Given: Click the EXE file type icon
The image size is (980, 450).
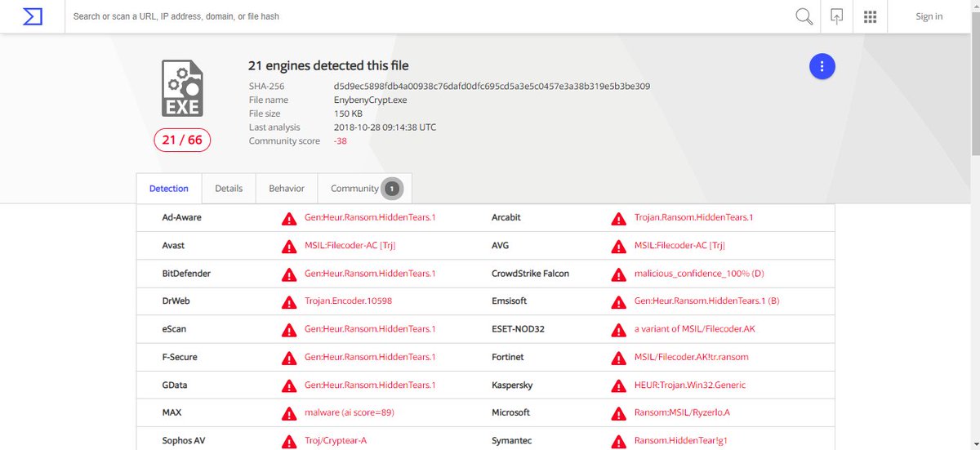Looking at the screenshot, I should [x=181, y=88].
